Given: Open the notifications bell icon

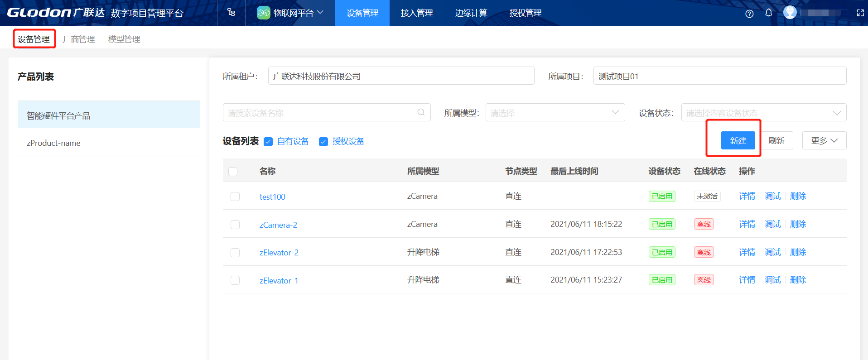Looking at the screenshot, I should pyautogui.click(x=769, y=13).
